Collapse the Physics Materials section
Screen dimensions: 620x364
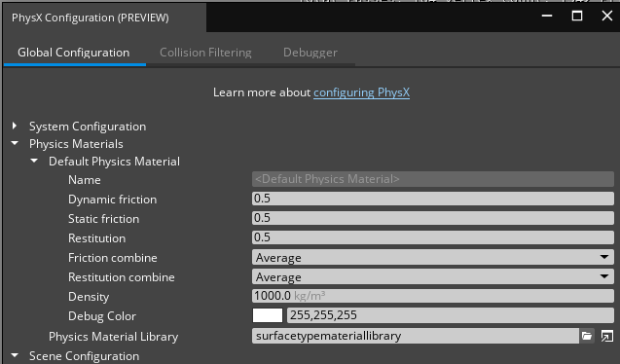(x=15, y=143)
